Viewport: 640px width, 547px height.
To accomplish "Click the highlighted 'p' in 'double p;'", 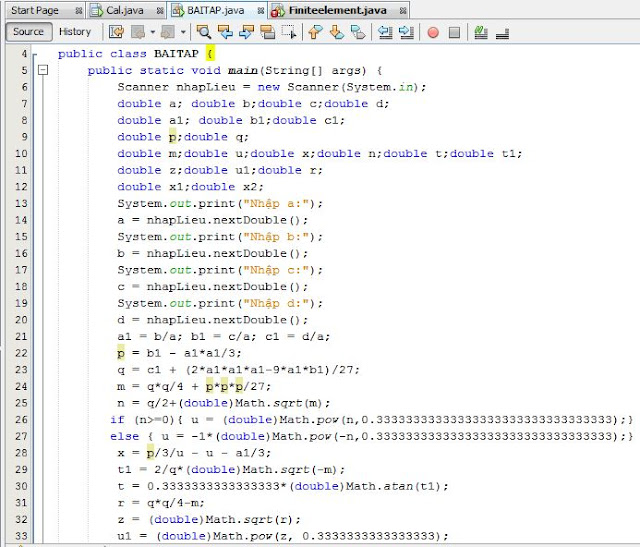I will tap(173, 137).
